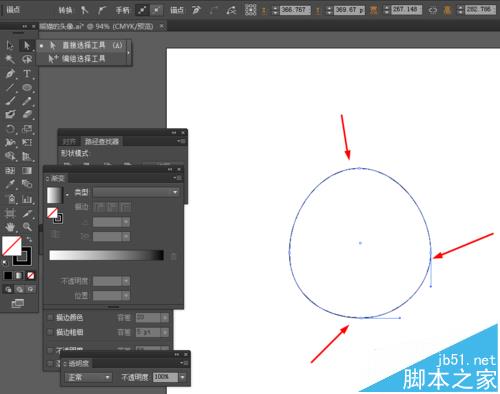
Task: Select the Type tool
Action: pyautogui.click(x=27, y=73)
